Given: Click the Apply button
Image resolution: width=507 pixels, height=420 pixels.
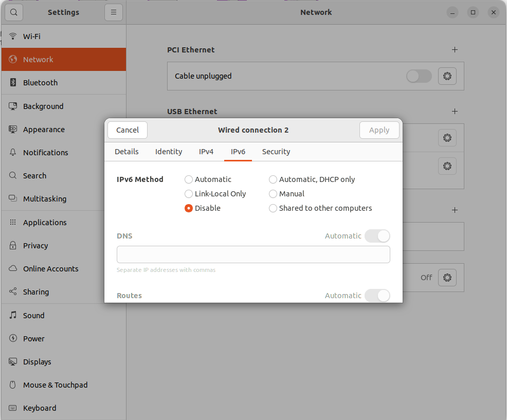Looking at the screenshot, I should (x=379, y=130).
